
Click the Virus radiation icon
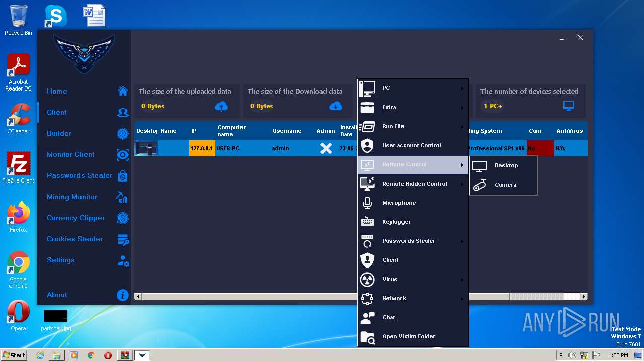click(x=367, y=279)
